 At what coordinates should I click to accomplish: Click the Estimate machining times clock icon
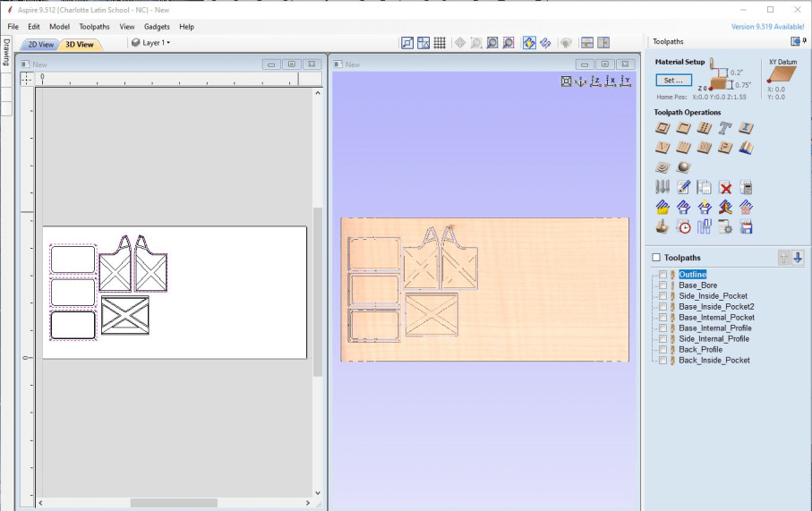(x=684, y=226)
